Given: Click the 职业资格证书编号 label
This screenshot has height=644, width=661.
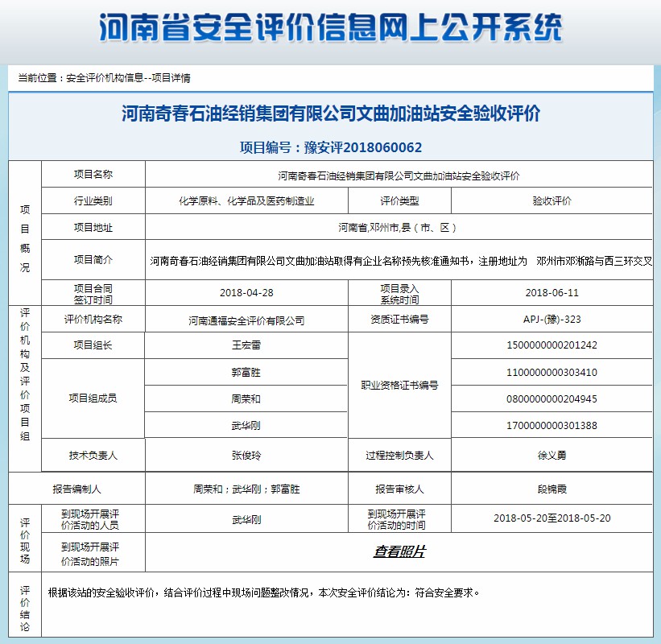Looking at the screenshot, I should click(399, 386).
